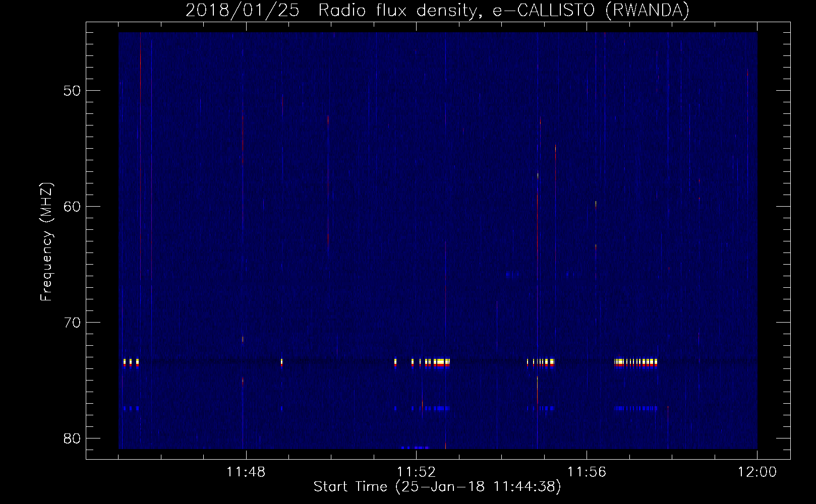Click the 'Start Time (25-Jan-18 11:44:38)' axis label

click(x=437, y=487)
